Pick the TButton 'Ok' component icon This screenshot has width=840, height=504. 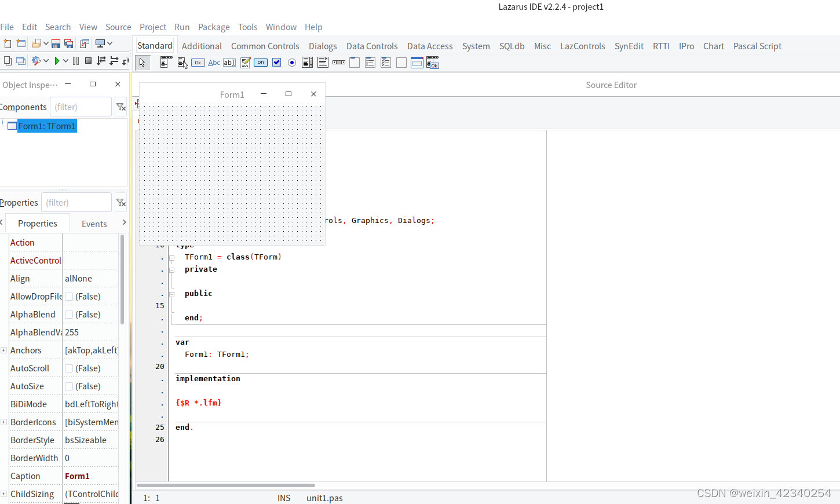(x=198, y=63)
